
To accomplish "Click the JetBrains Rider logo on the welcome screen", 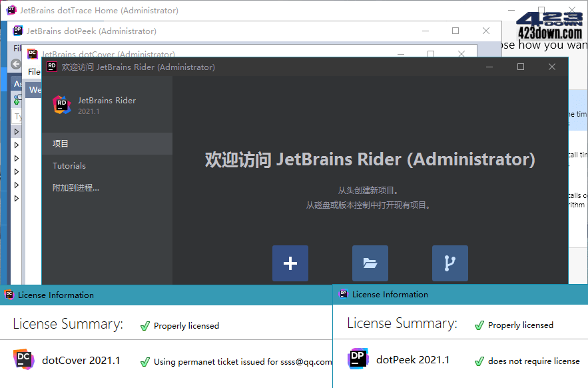I will pyautogui.click(x=62, y=105).
